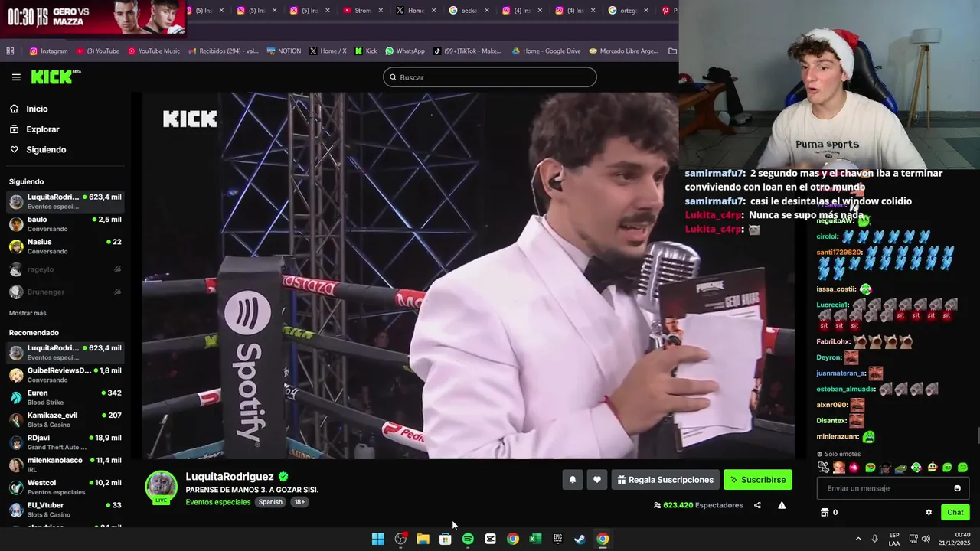Open RDjavi Grand Theft Auto channel

pos(65,442)
